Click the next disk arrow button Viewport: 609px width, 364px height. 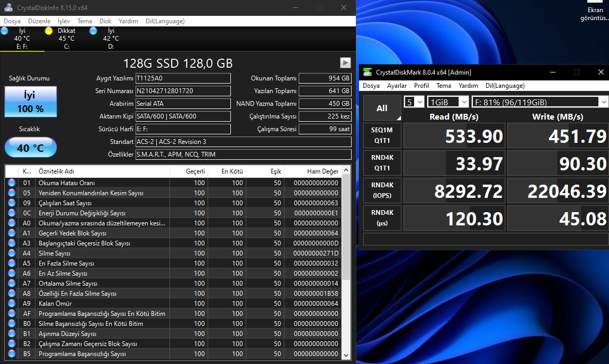click(x=345, y=63)
